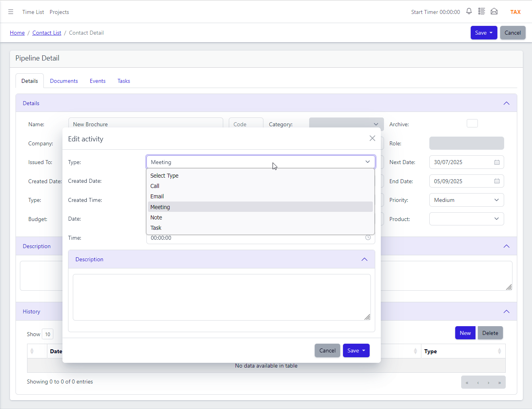Open the Category dropdown
532x409 pixels.
tap(346, 124)
